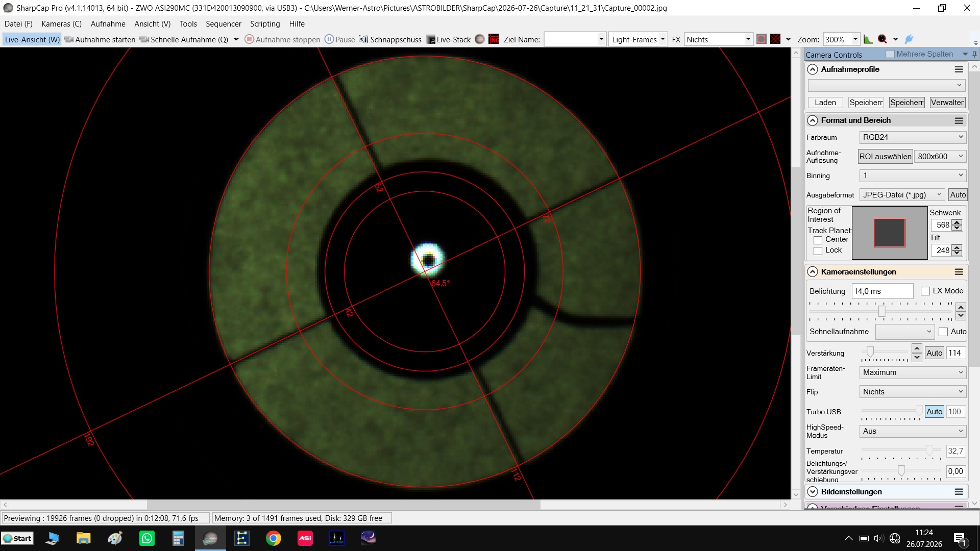The height and width of the screenshot is (551, 980).
Task: Click the red-on-black icon before Ziel Name
Action: 494,39
